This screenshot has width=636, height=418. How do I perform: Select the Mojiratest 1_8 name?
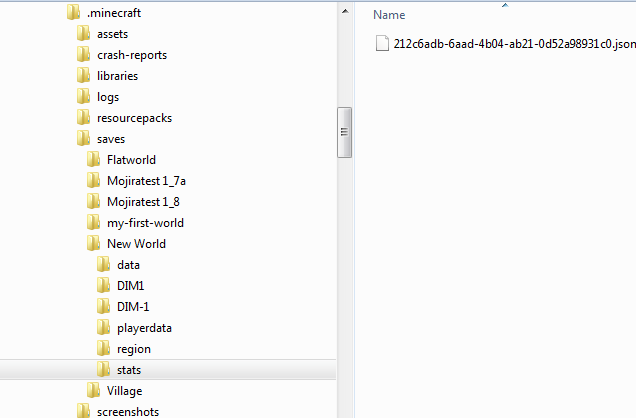pyautogui.click(x=143, y=202)
